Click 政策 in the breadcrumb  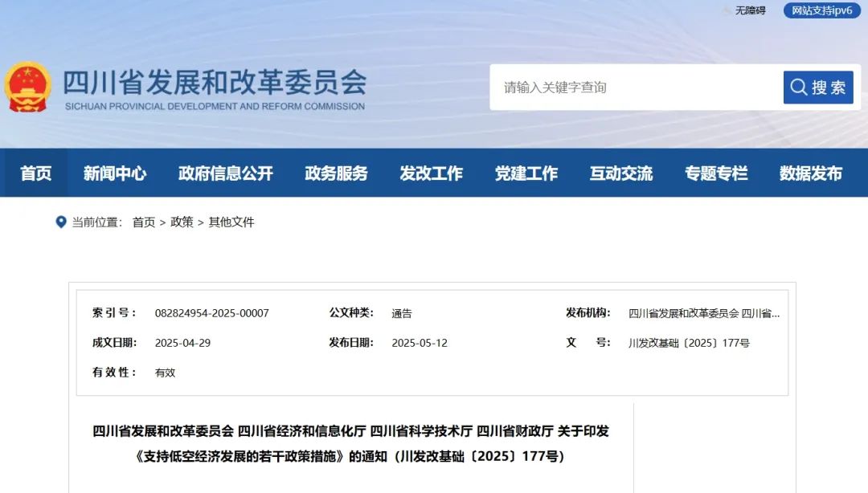[182, 222]
